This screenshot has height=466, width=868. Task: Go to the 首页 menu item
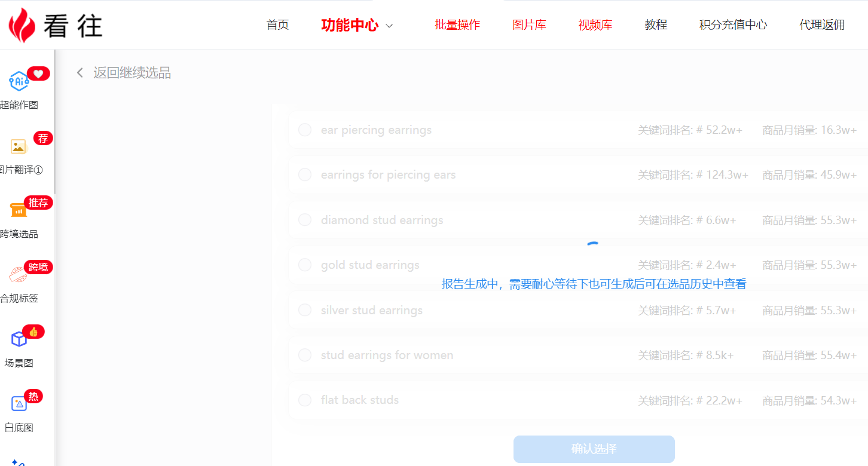tap(277, 25)
